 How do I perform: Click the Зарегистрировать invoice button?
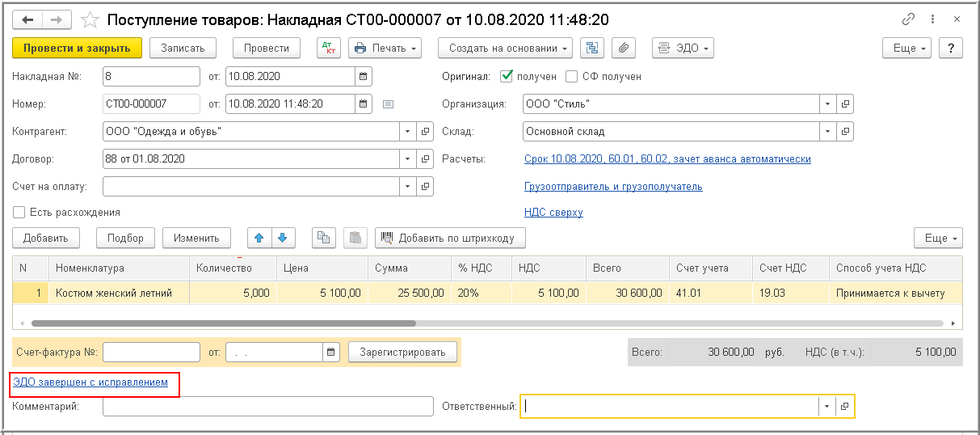pos(402,352)
